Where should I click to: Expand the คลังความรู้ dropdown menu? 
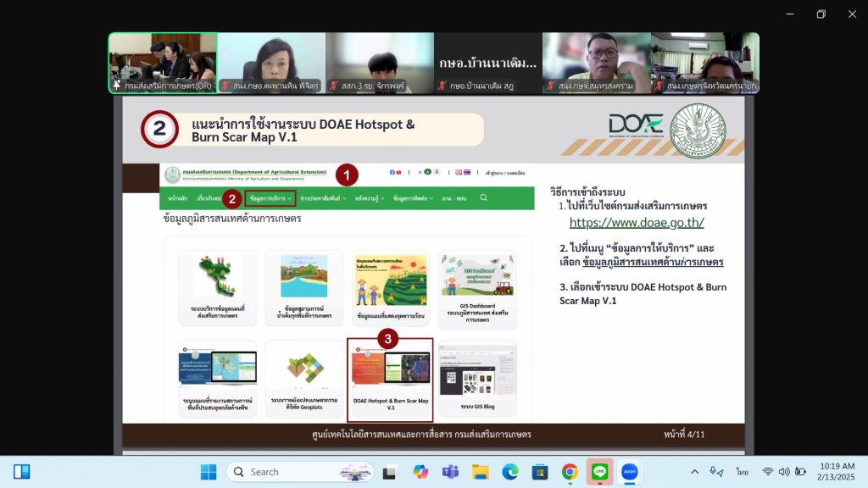(x=370, y=198)
